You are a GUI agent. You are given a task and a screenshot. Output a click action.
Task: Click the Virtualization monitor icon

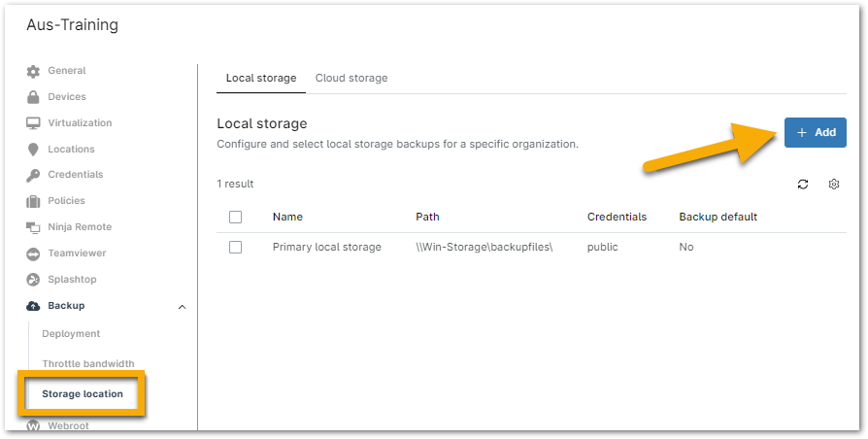point(33,123)
